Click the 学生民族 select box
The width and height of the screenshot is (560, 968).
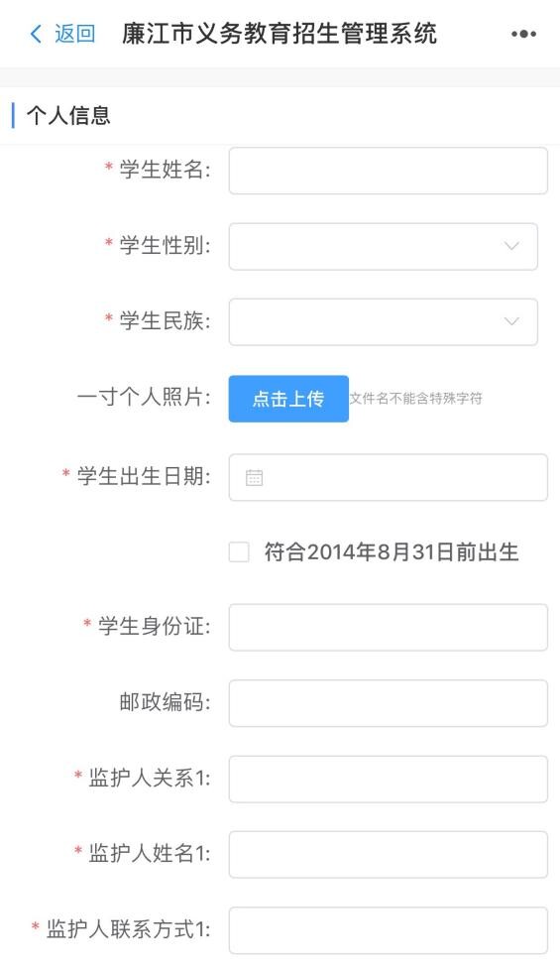point(383,322)
